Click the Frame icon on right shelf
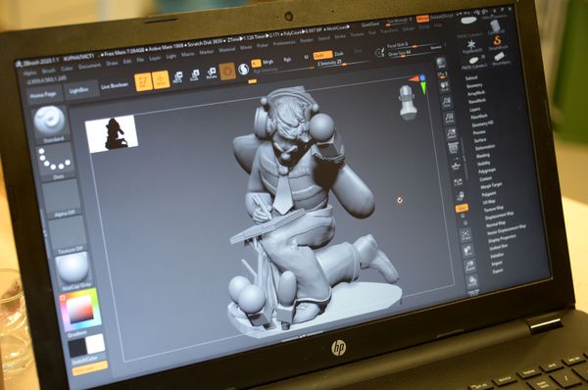 465,235
